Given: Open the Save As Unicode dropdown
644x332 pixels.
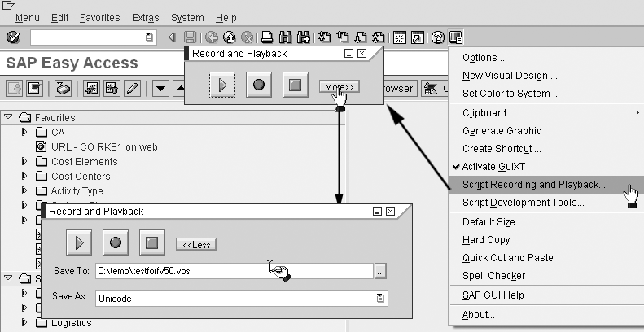Looking at the screenshot, I should click(x=380, y=299).
